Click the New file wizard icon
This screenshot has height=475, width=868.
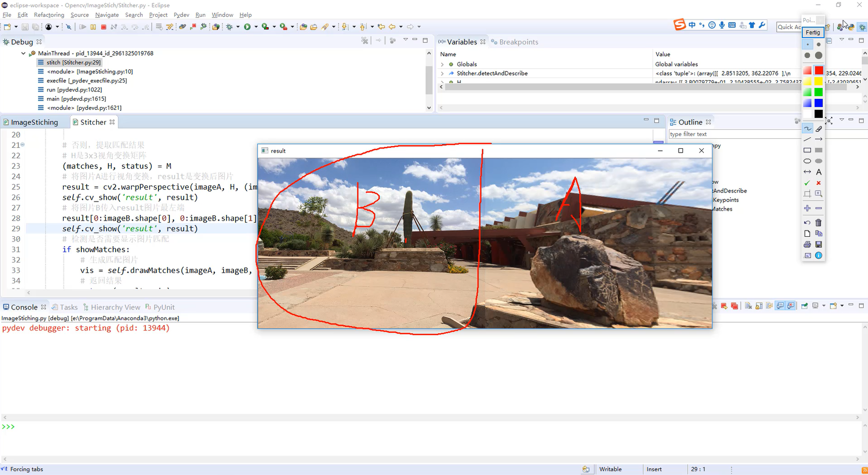7,27
